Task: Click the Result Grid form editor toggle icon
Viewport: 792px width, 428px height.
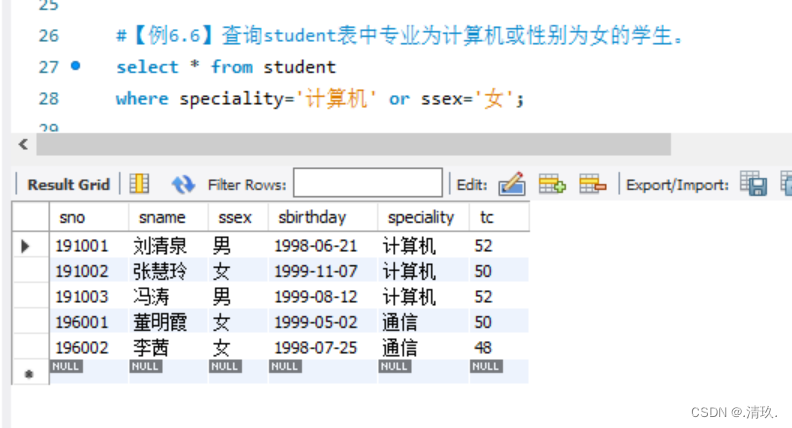Action: coord(139,183)
